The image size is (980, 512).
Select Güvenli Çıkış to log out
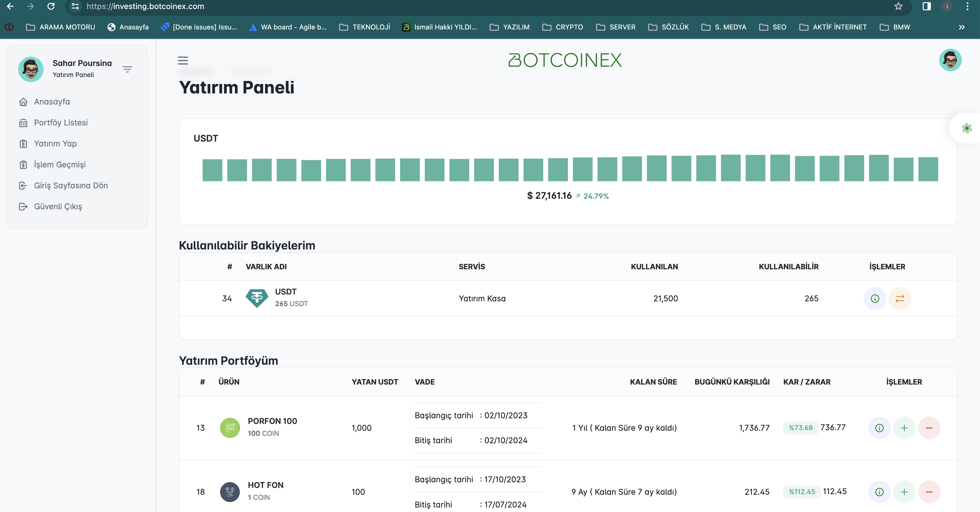tap(58, 206)
